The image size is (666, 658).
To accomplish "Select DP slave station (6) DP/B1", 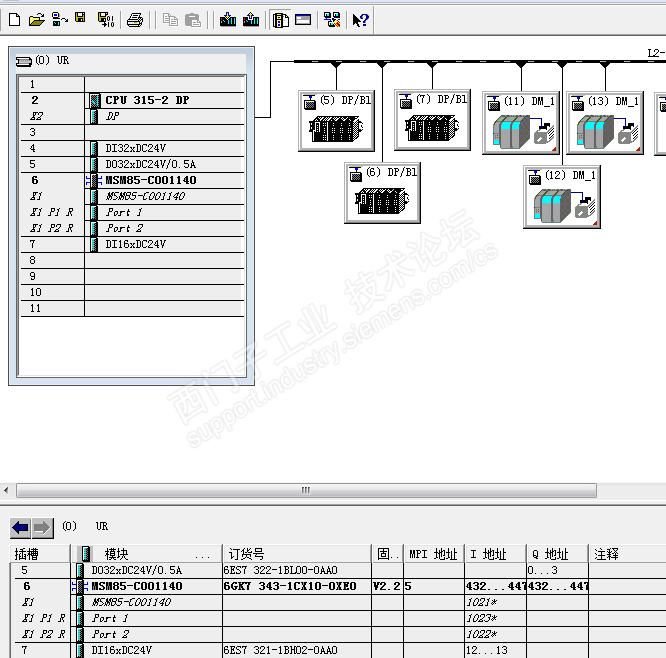I will point(382,193).
